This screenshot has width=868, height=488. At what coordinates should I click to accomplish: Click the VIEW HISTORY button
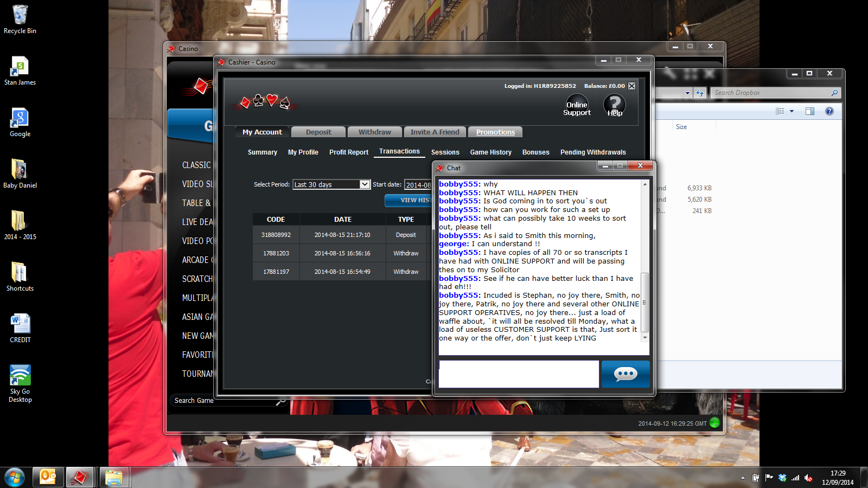pyautogui.click(x=409, y=201)
